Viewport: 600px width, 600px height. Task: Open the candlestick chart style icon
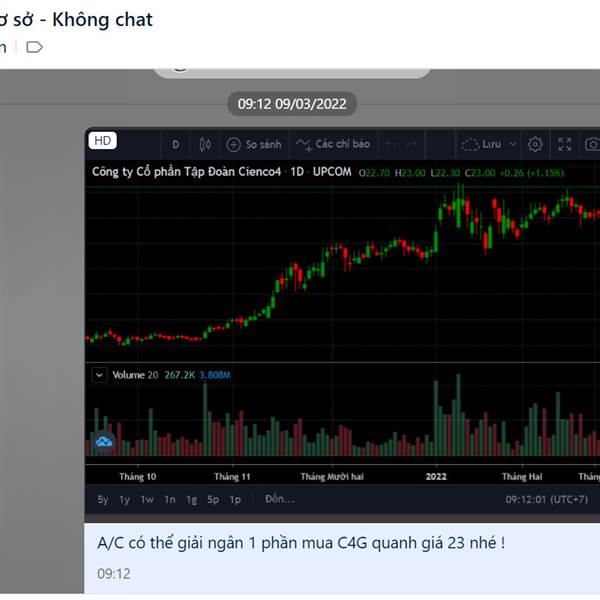click(x=205, y=144)
